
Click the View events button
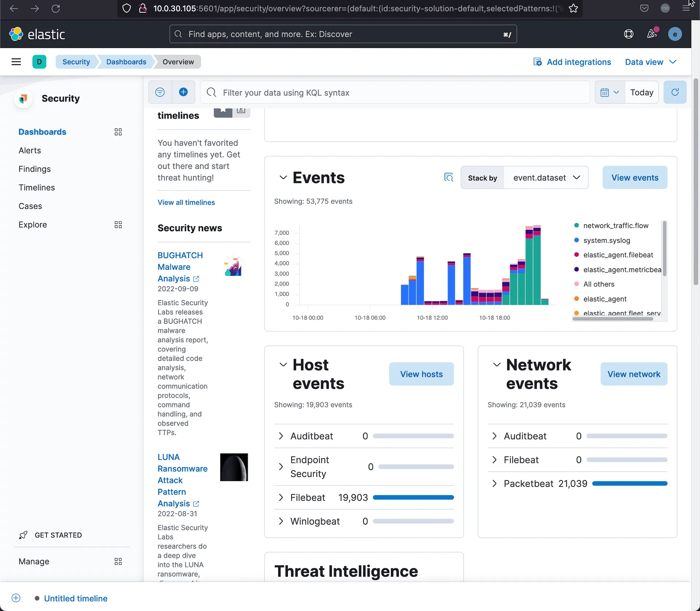(x=634, y=178)
